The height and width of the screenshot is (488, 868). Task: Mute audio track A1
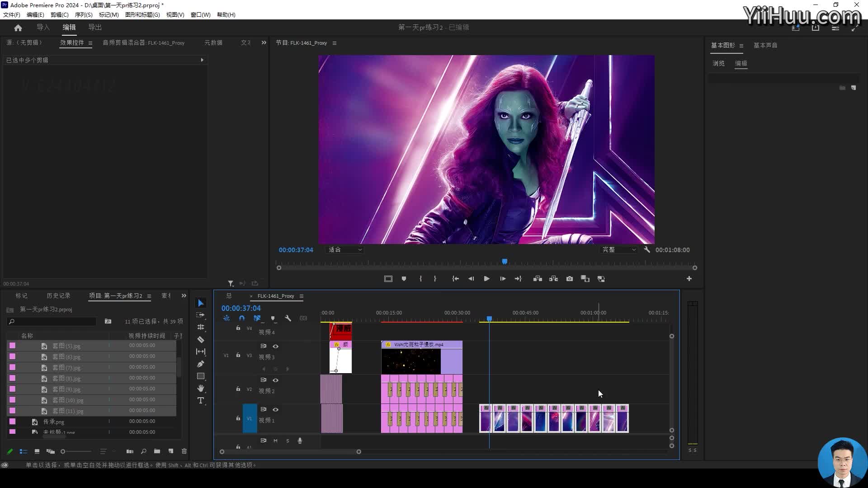[x=275, y=441]
